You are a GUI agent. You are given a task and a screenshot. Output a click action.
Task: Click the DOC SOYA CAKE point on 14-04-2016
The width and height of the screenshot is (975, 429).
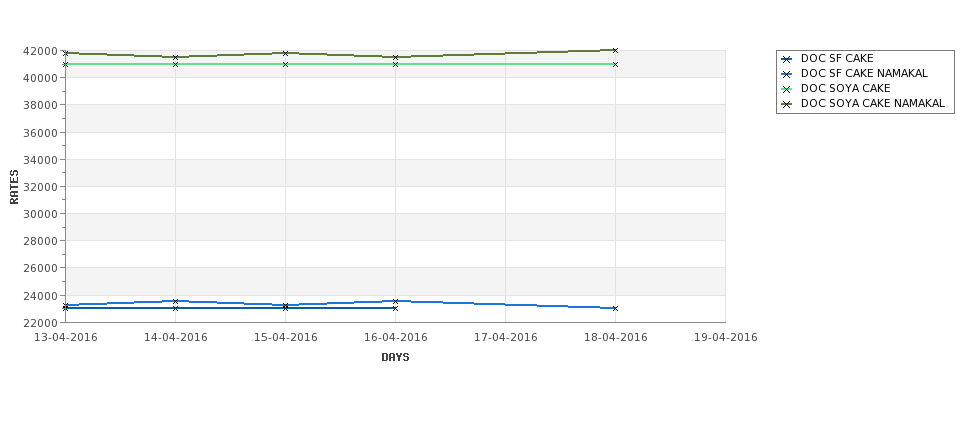point(175,64)
